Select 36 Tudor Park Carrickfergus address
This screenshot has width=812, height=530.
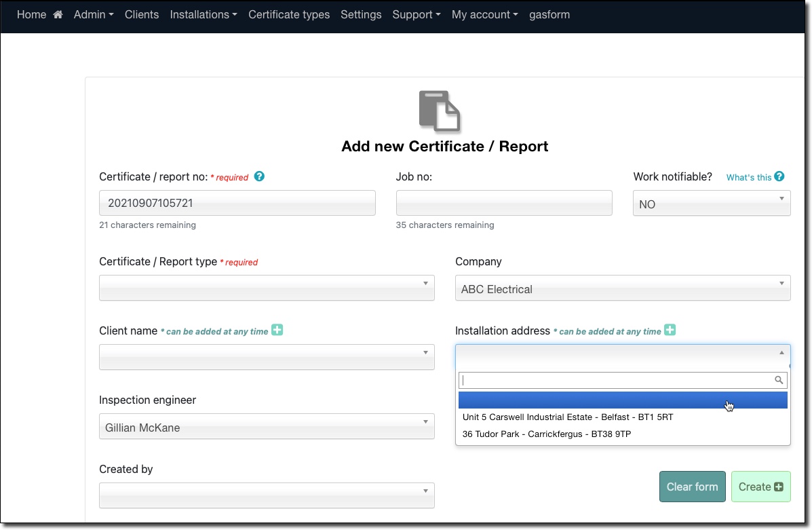tap(623, 434)
